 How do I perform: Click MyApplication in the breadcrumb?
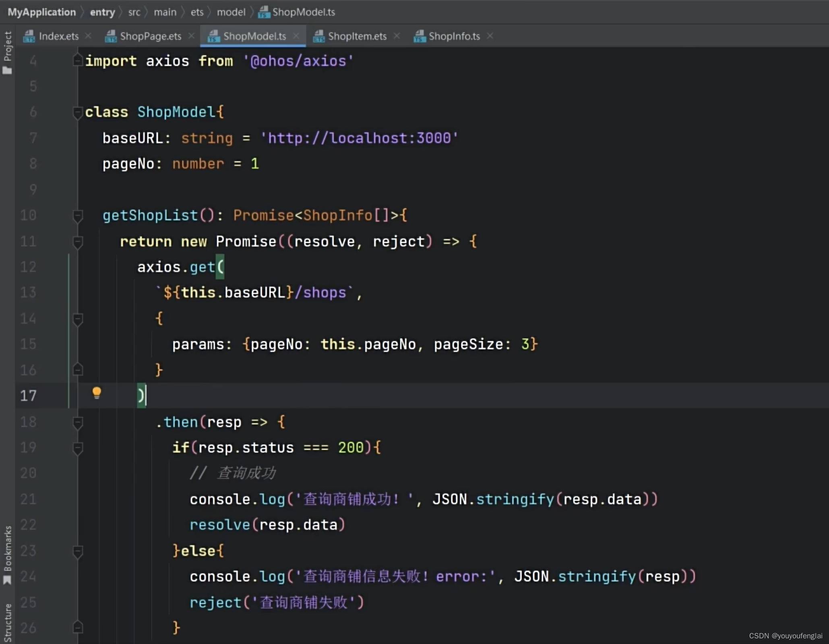(41, 12)
